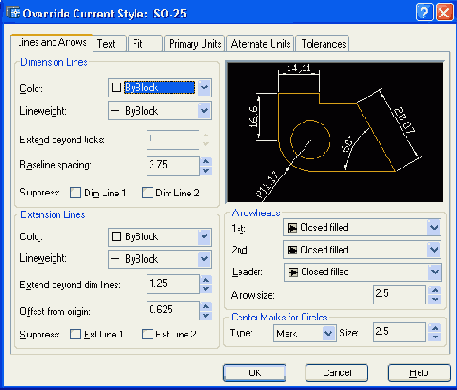
Task: Click the Extend beyond dim lines input field
Action: (x=173, y=284)
